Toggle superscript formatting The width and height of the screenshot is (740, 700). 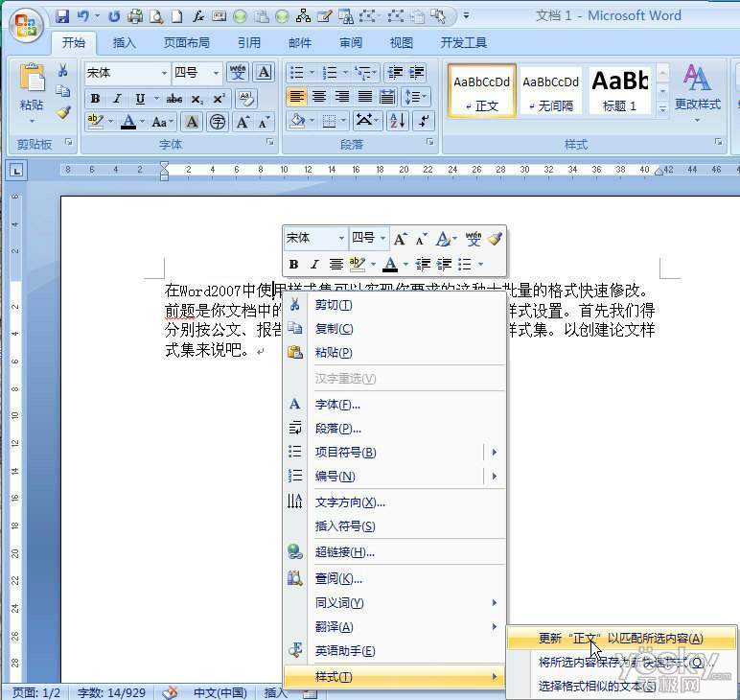click(219, 98)
